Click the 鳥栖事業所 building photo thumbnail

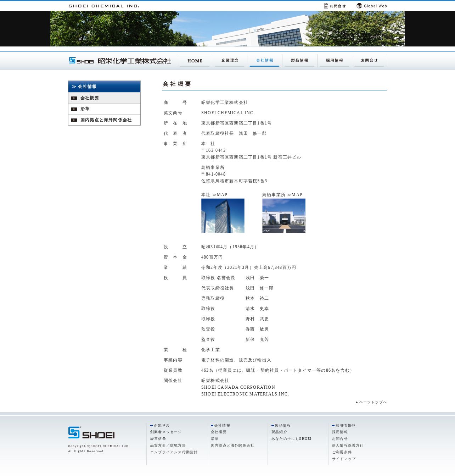pyautogui.click(x=284, y=216)
